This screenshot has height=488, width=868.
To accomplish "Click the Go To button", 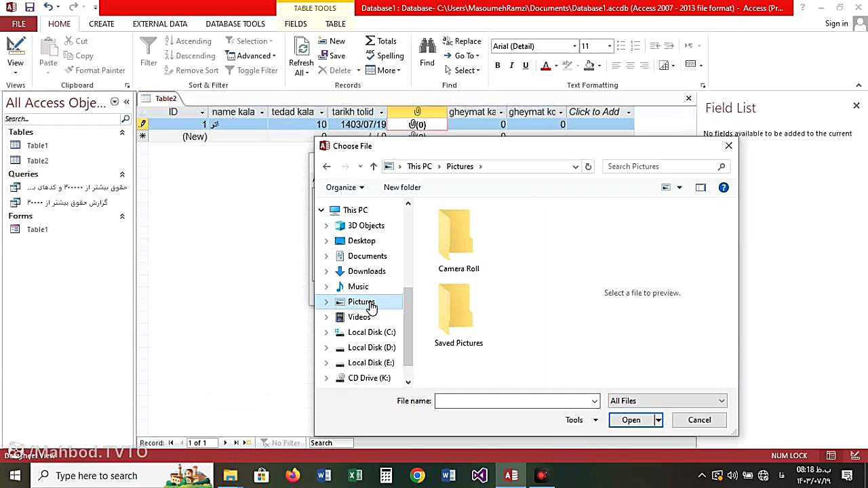I will [x=462, y=56].
